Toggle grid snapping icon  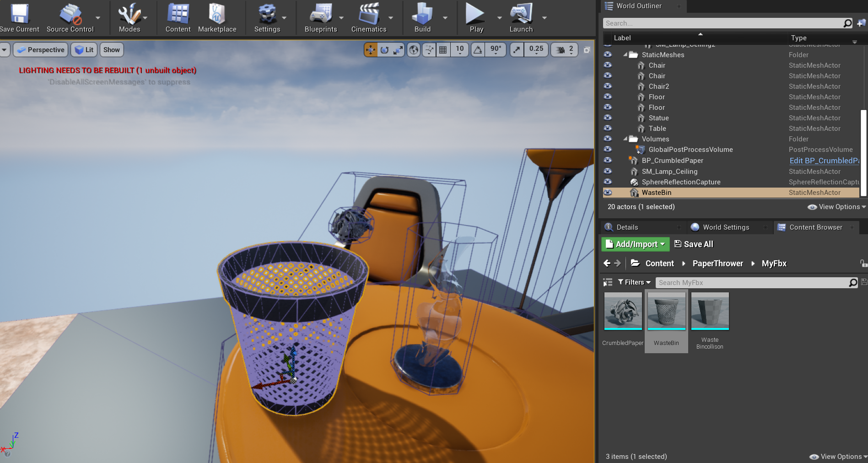point(443,50)
